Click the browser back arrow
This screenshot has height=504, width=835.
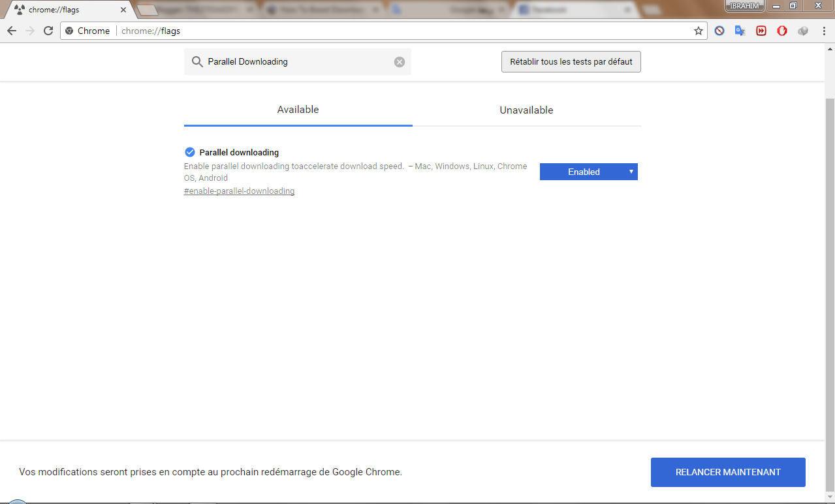click(x=12, y=31)
